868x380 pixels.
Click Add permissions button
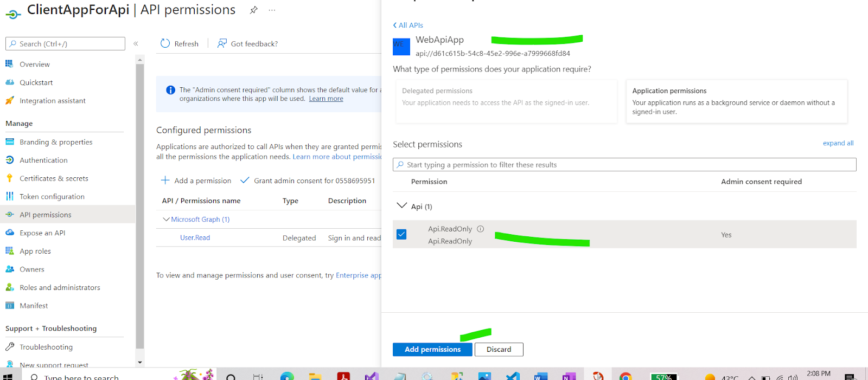(x=432, y=350)
